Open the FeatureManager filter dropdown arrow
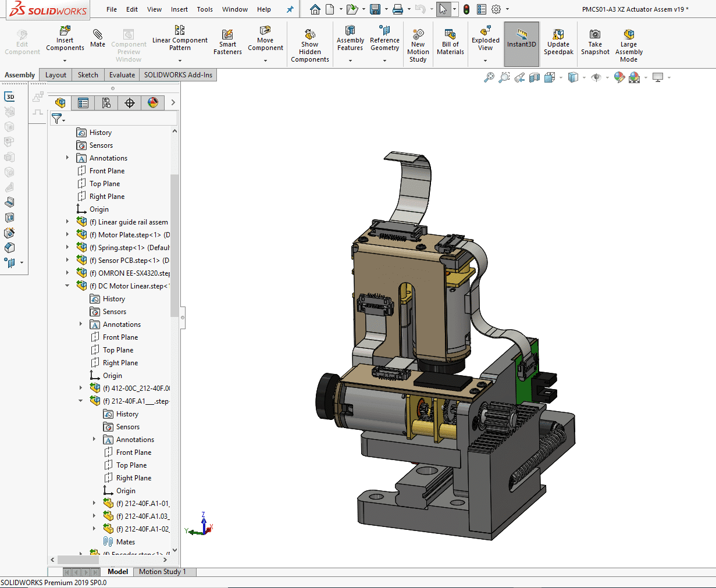716x588 pixels. click(63, 120)
